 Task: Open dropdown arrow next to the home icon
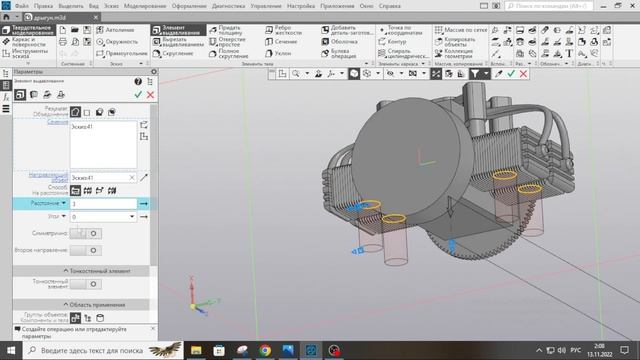17,17
